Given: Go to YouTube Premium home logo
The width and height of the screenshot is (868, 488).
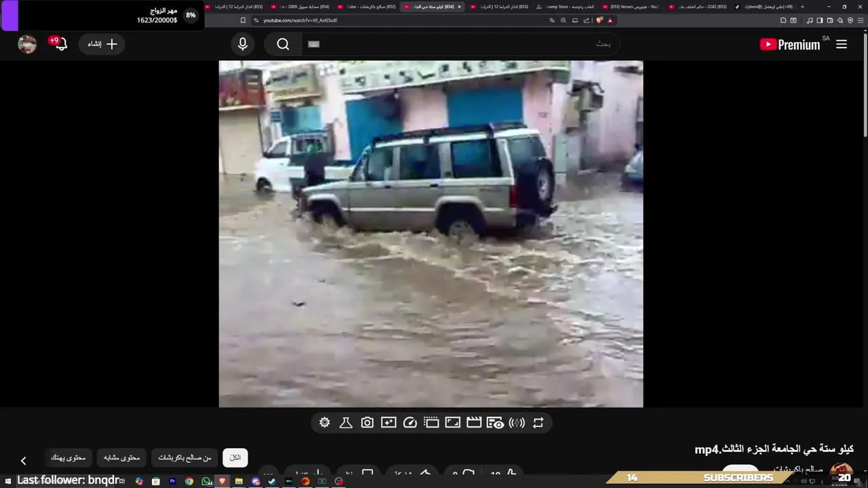Looking at the screenshot, I should [790, 44].
